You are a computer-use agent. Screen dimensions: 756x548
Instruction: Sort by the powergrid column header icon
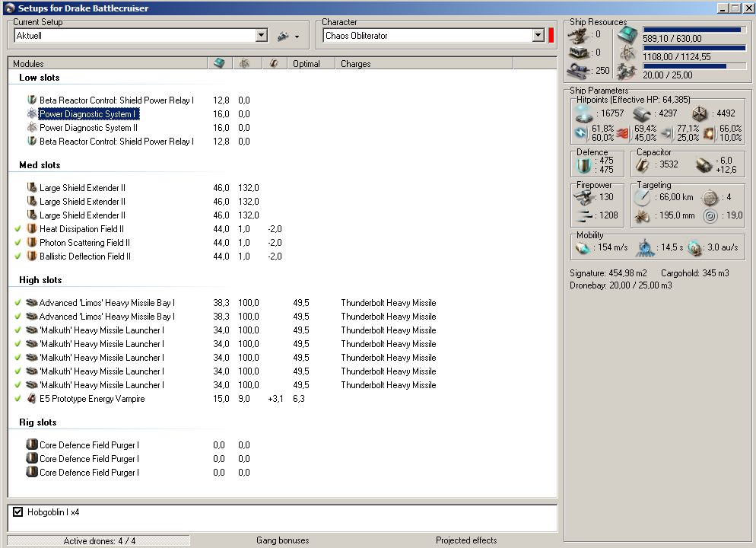[x=245, y=64]
